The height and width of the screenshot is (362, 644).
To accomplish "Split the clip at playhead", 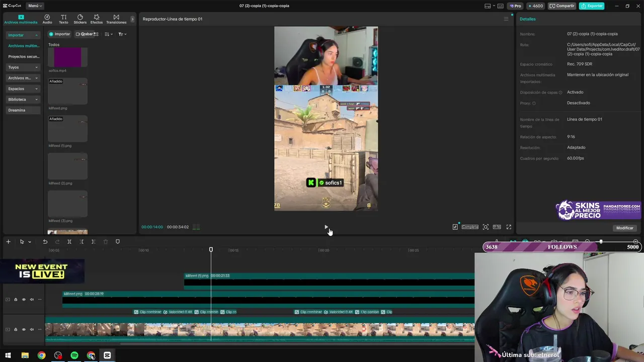I will click(69, 242).
